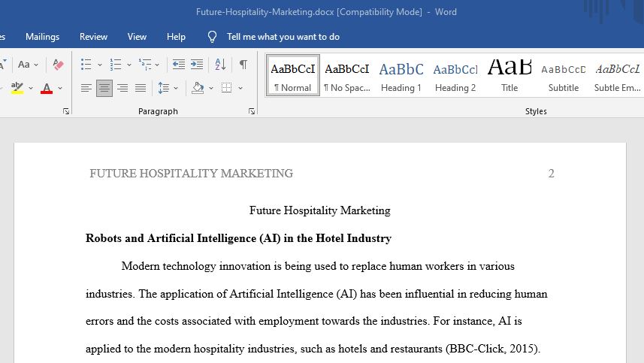
Task: Click the Borders icon
Action: tap(227, 87)
